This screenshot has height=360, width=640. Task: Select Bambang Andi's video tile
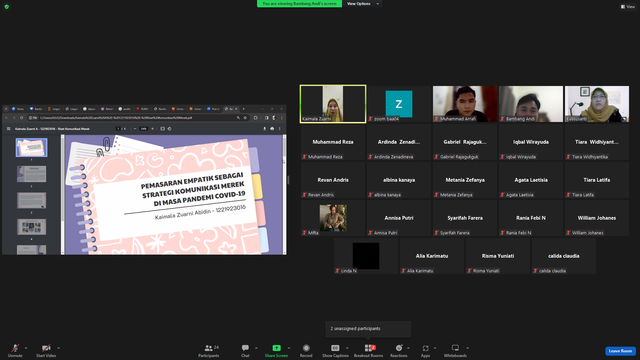[x=531, y=104]
